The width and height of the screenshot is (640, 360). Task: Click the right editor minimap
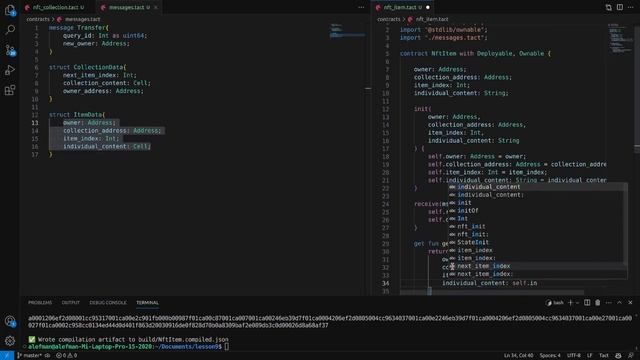pyautogui.click(x=620, y=38)
